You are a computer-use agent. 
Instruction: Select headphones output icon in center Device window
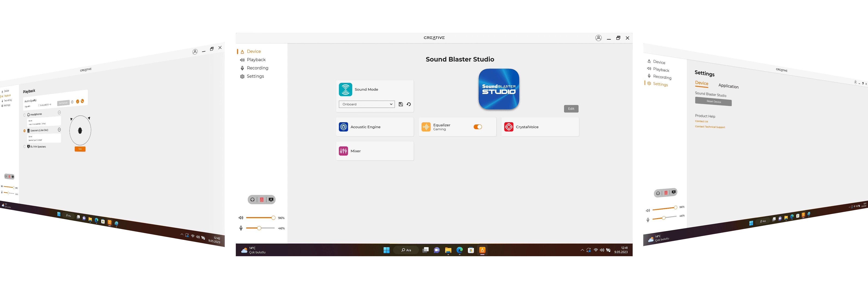pos(252,200)
